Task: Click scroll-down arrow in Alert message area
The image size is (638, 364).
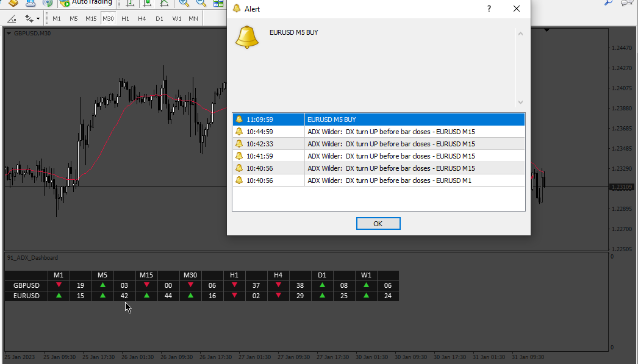Action: click(x=520, y=102)
